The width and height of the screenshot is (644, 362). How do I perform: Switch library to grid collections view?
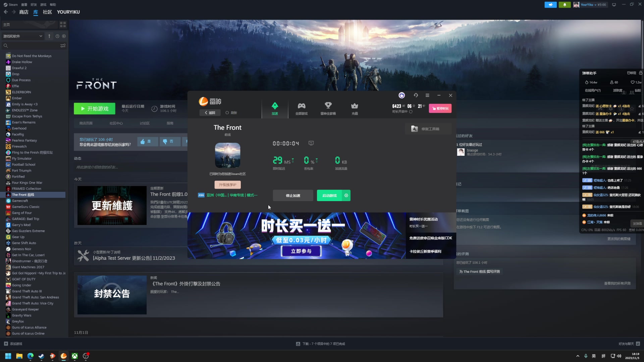(x=63, y=24)
